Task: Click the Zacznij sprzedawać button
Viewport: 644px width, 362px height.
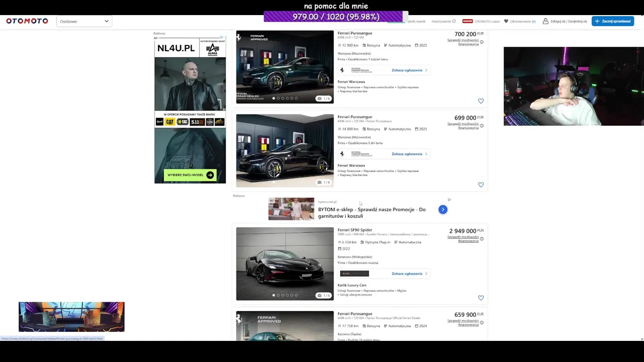Action: point(613,21)
